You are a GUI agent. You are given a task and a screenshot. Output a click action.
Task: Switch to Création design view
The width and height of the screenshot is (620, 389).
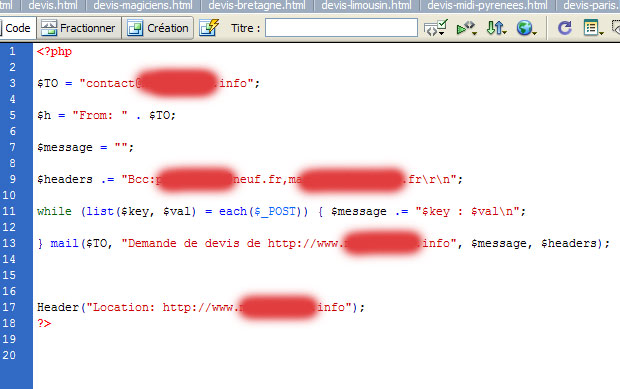pyautogui.click(x=158, y=28)
